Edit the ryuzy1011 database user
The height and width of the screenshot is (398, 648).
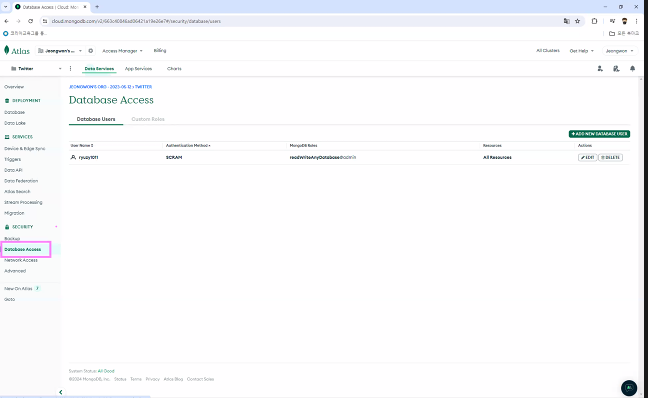pos(587,157)
